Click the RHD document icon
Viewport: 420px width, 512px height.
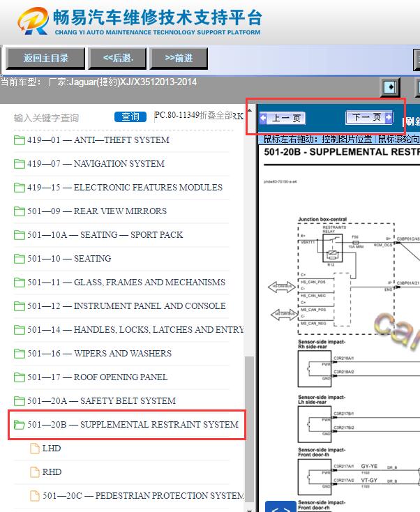pos(35,472)
